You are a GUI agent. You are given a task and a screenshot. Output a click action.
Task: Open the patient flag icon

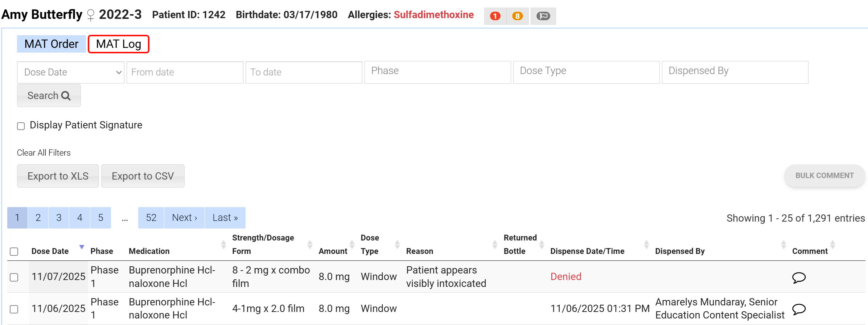[x=543, y=16]
